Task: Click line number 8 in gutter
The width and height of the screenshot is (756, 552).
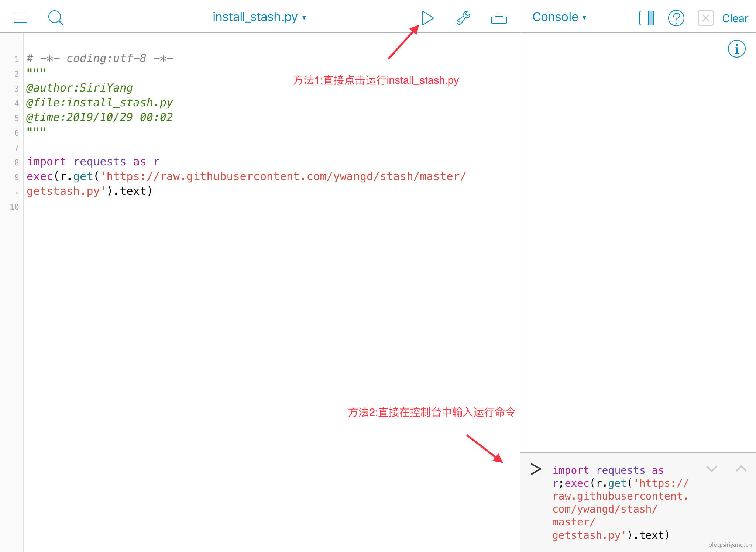Action: pyautogui.click(x=16, y=162)
